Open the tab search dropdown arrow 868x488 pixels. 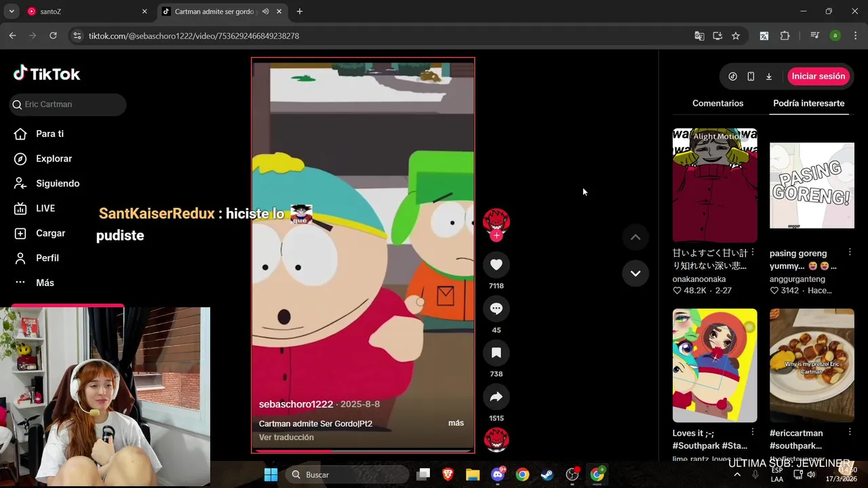click(12, 12)
